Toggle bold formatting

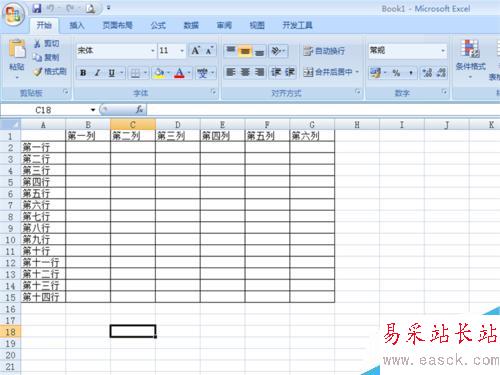(83, 73)
